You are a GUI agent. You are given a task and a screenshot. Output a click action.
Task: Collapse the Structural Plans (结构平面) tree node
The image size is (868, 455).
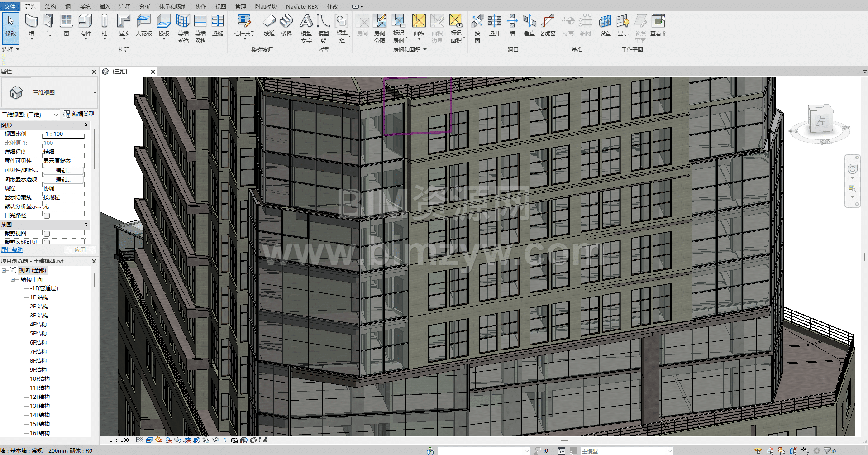point(13,279)
